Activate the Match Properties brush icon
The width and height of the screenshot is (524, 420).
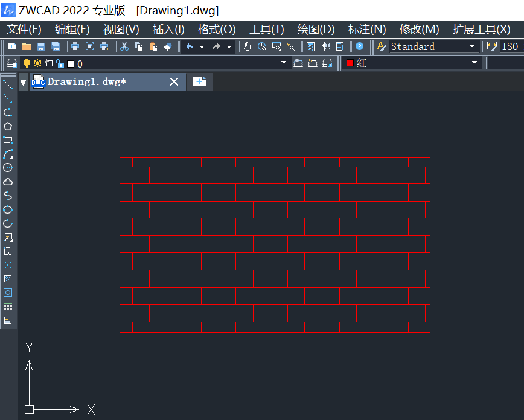pos(168,46)
